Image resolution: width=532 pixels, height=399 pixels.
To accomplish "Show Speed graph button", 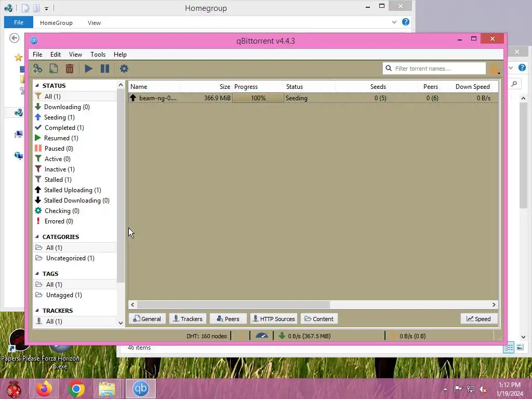I will click(478, 319).
